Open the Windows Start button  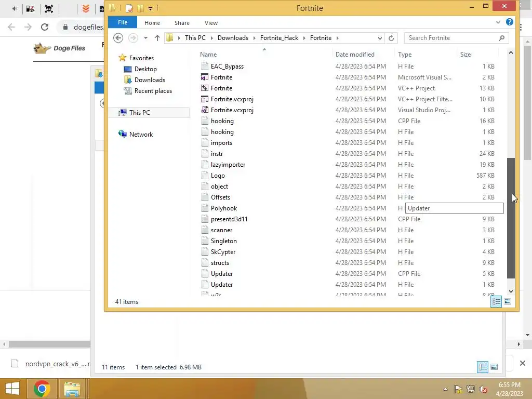(x=12, y=389)
